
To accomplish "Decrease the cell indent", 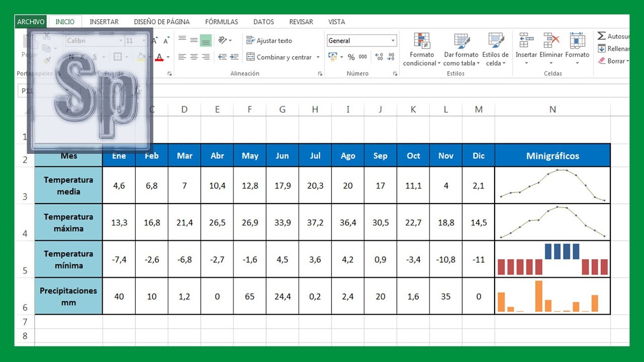I will [222, 57].
